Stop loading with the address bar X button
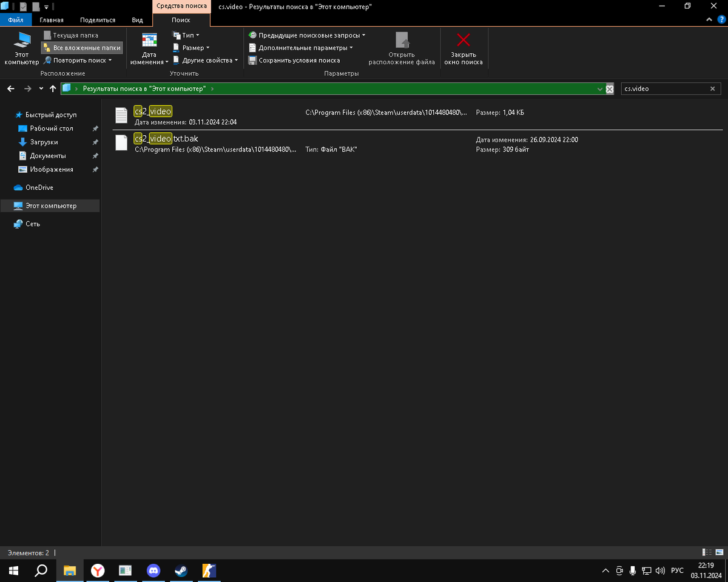The width and height of the screenshot is (728, 582). pos(610,89)
